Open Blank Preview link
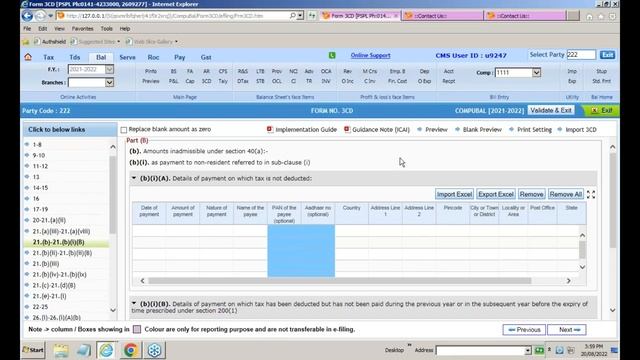The image size is (640, 360). [x=482, y=129]
